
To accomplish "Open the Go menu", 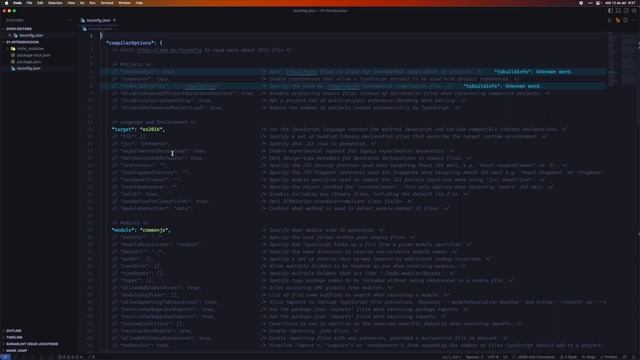I will (x=82, y=3).
